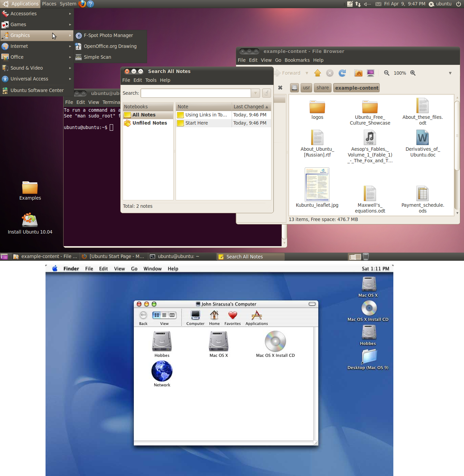
Task: Open the Network globe in Finder window
Action: click(x=162, y=373)
